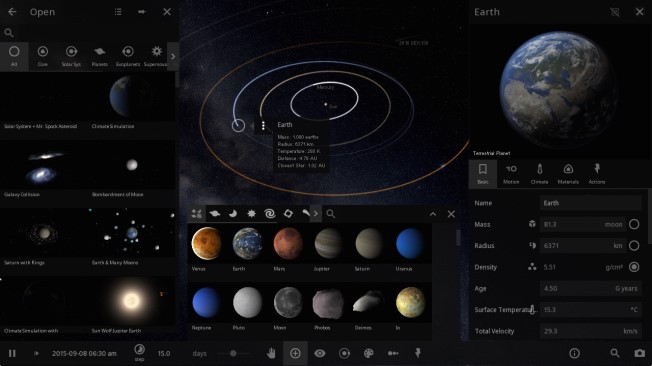The width and height of the screenshot is (652, 366).
Task: Click the Name field containing Earth
Action: pos(590,203)
